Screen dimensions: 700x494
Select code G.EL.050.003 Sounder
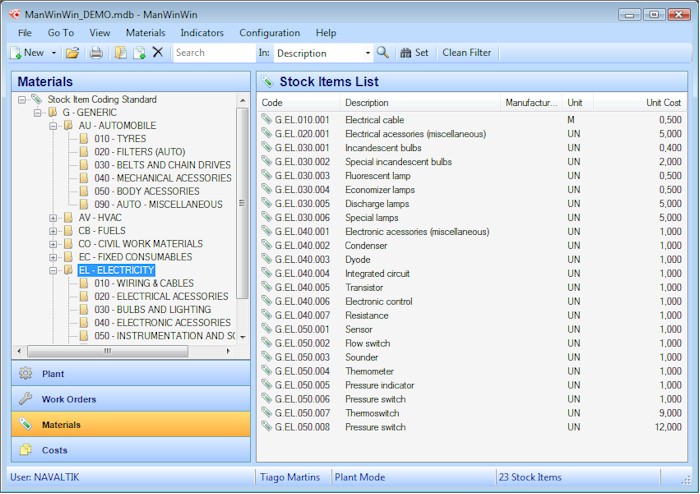point(302,357)
